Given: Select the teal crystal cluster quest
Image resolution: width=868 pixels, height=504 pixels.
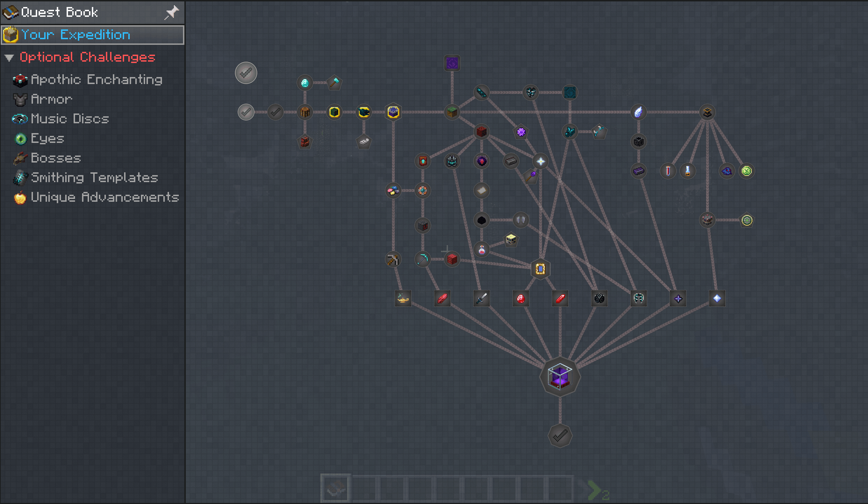Looking at the screenshot, I should pos(570,132).
